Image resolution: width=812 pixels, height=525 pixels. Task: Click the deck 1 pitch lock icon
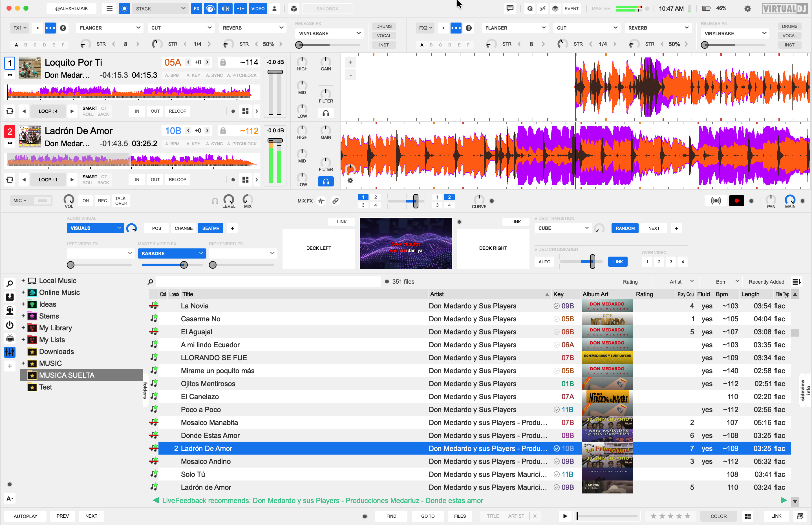tap(223, 62)
